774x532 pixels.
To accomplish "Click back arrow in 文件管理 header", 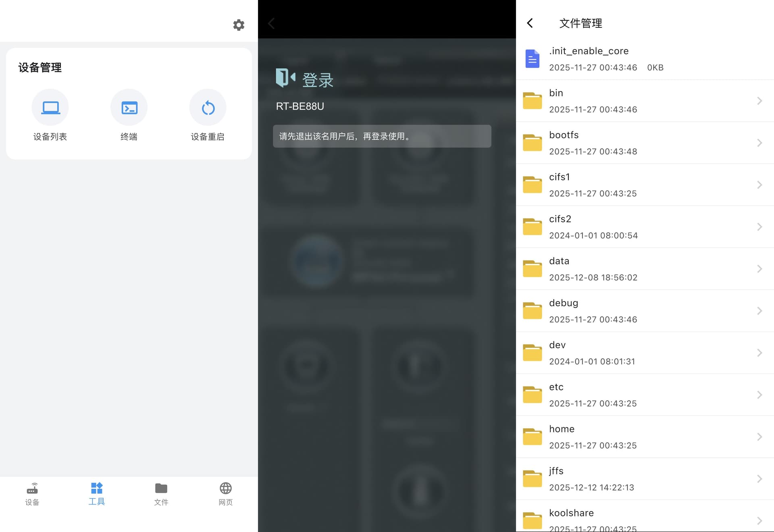I will pyautogui.click(x=530, y=23).
